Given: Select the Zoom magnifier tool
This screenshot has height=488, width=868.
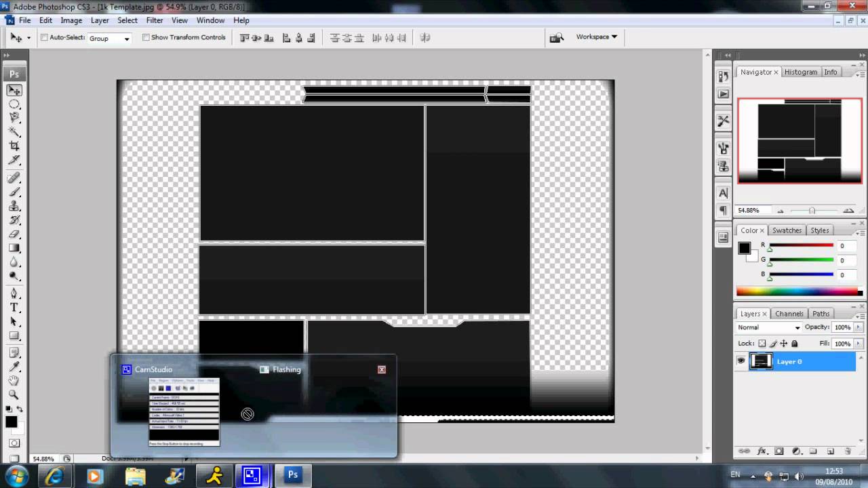Looking at the screenshot, I should (x=14, y=394).
